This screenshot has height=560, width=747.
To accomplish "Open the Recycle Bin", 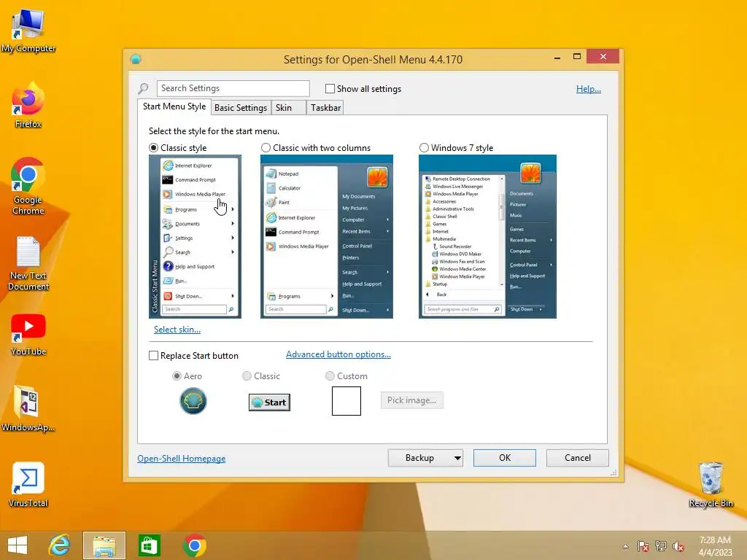I will coord(711,484).
